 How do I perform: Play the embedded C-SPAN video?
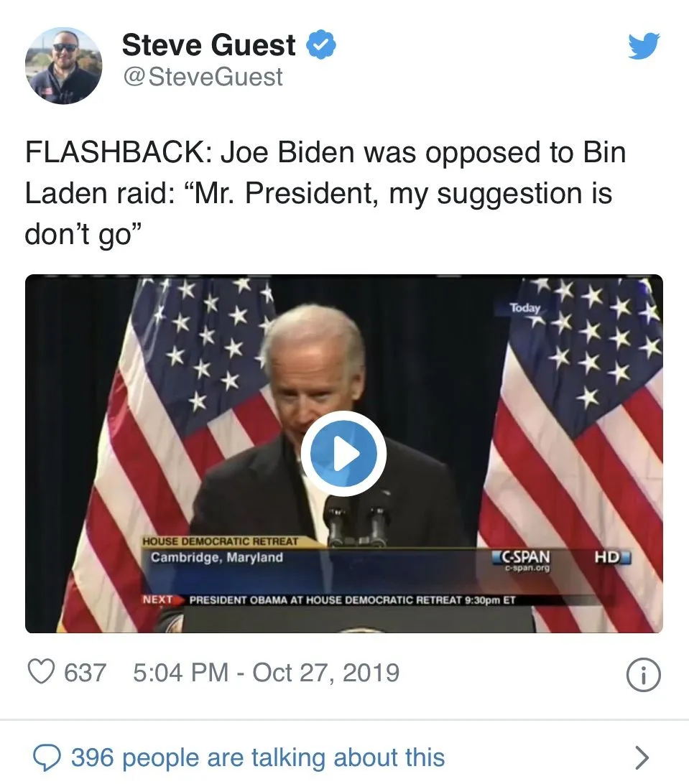coord(343,454)
